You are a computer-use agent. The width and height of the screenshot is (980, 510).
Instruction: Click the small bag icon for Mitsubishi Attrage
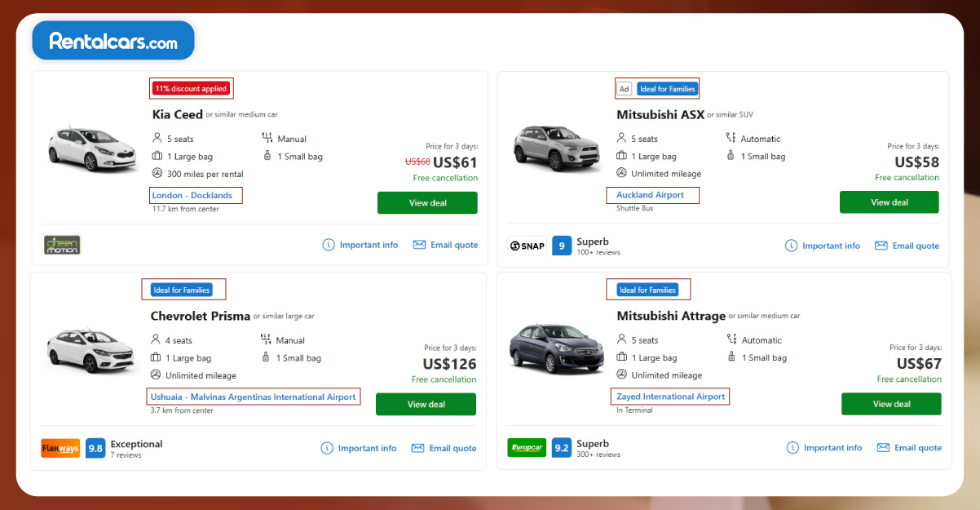pos(731,357)
